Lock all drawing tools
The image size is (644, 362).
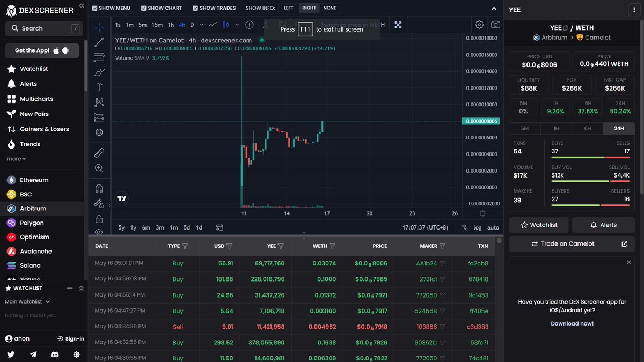point(99,219)
